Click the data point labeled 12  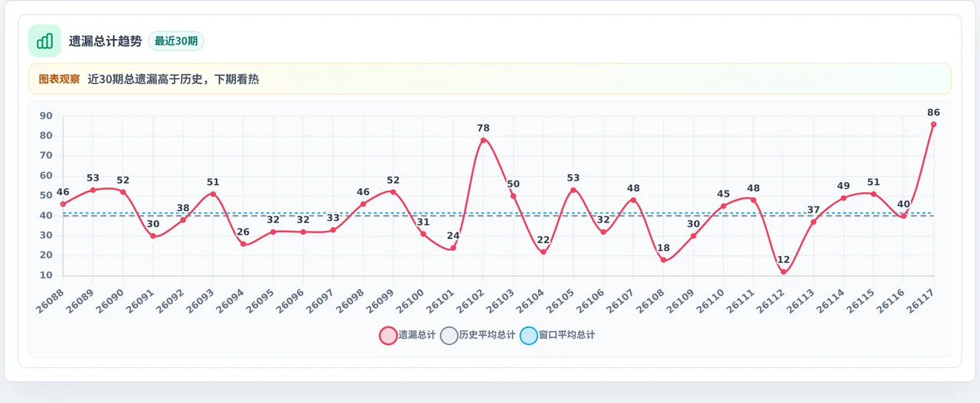(783, 272)
